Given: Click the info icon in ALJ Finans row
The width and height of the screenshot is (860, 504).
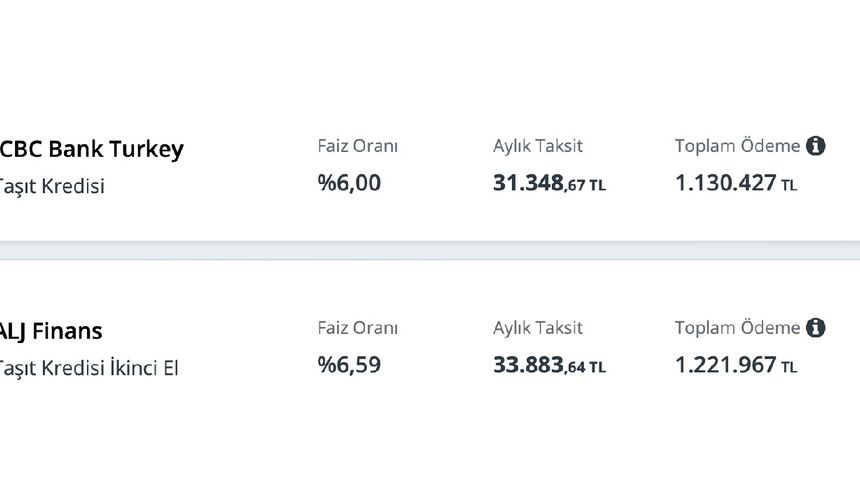Looking at the screenshot, I should click(816, 328).
